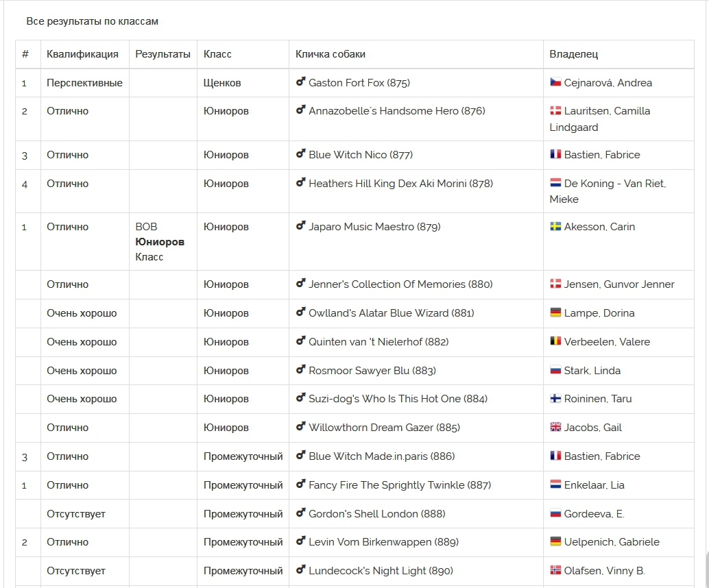709x588 pixels.
Task: Click the Dutch flag beside Enkelaar, Lia
Action: click(x=555, y=484)
